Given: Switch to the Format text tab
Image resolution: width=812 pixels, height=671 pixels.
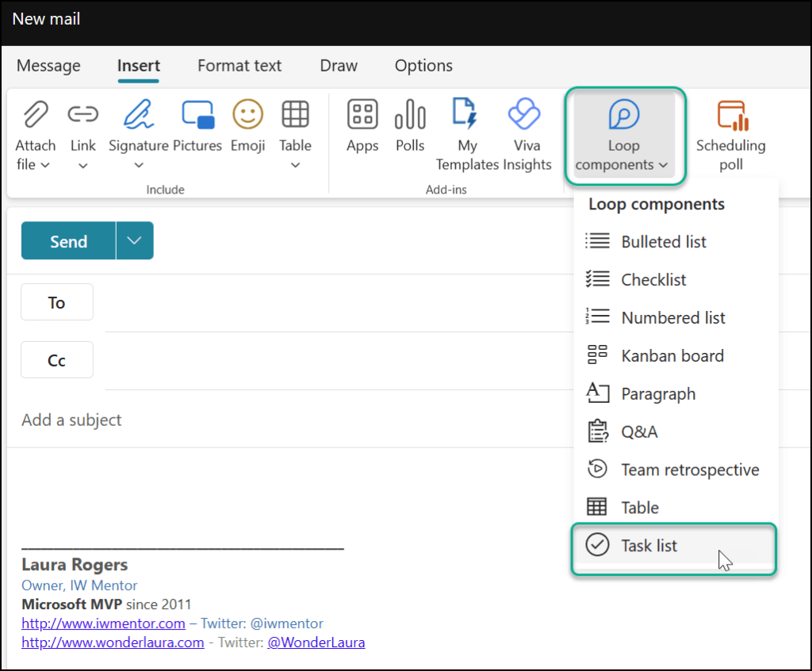Looking at the screenshot, I should click(239, 66).
